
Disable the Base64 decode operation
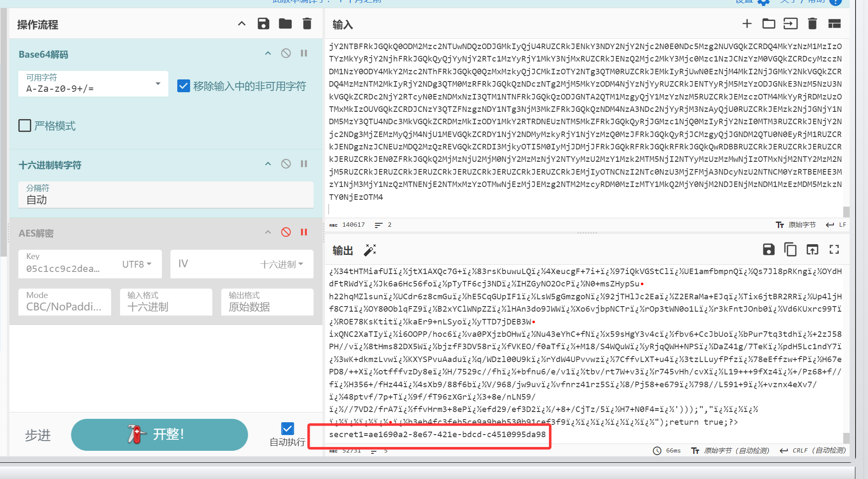286,53
